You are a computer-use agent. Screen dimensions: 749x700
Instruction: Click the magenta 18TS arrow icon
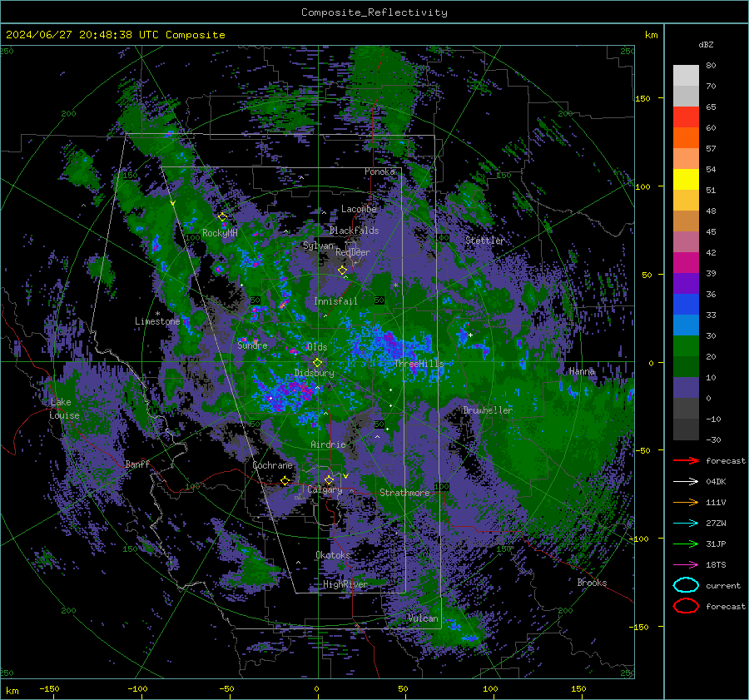(686, 565)
